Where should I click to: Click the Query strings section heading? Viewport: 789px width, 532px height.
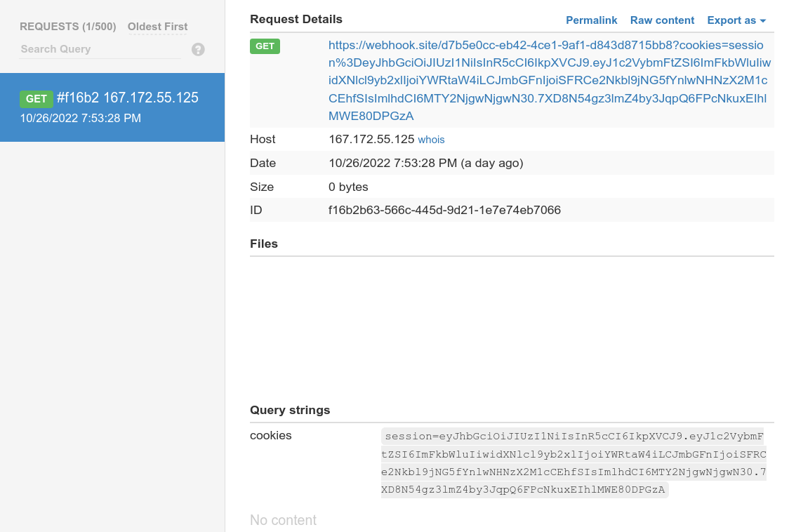click(x=290, y=410)
